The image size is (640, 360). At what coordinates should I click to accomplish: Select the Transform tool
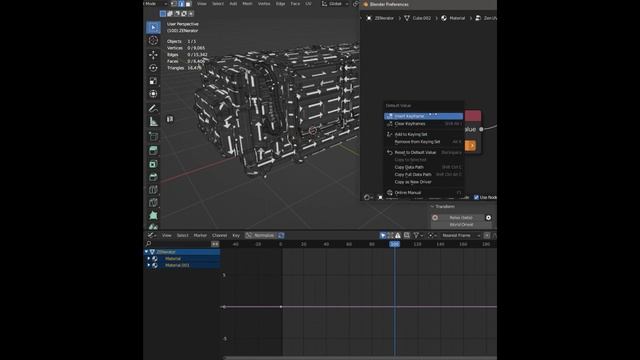pos(153,94)
